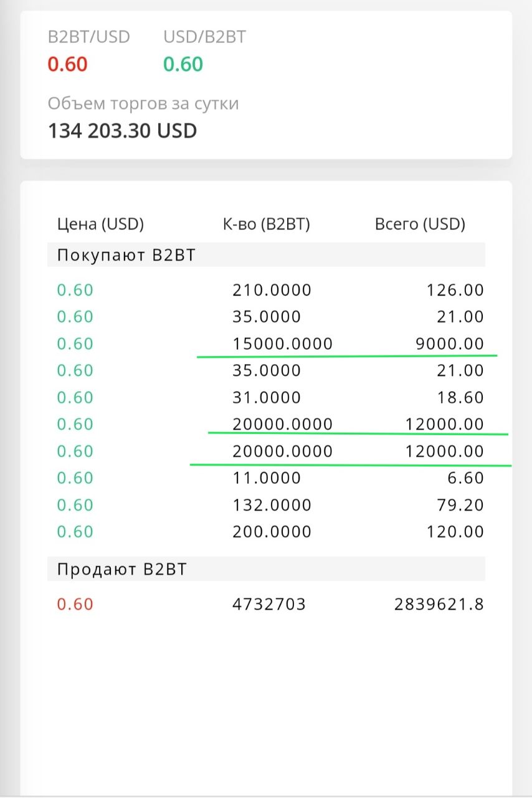Tap the B2BT/USD pair label
This screenshot has width=532, height=798.
88,37
